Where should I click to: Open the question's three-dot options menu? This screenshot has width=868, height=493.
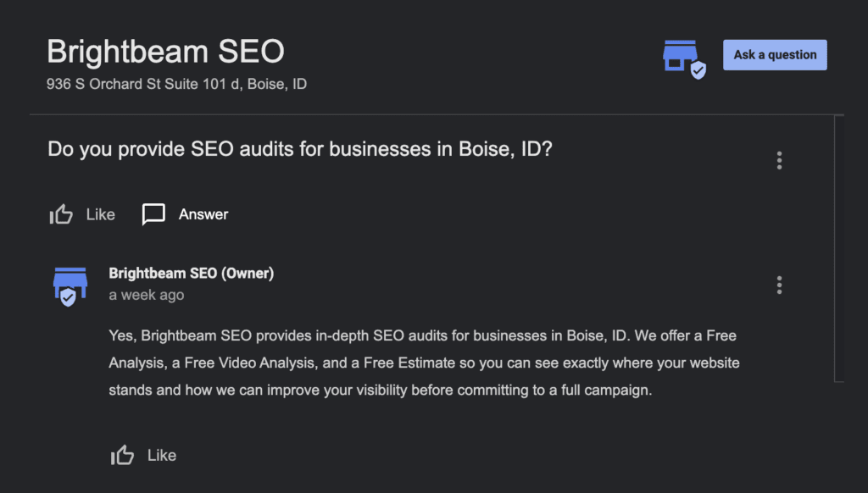click(x=779, y=160)
